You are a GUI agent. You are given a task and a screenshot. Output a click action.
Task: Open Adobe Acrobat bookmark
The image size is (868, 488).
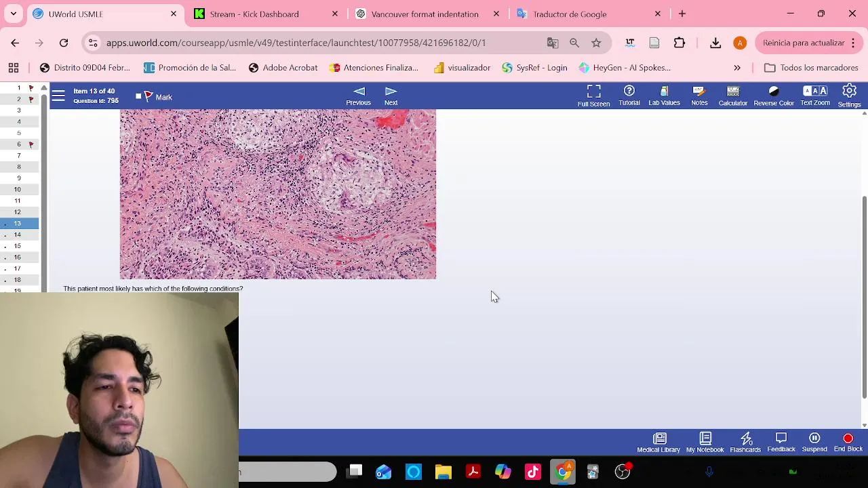click(283, 68)
